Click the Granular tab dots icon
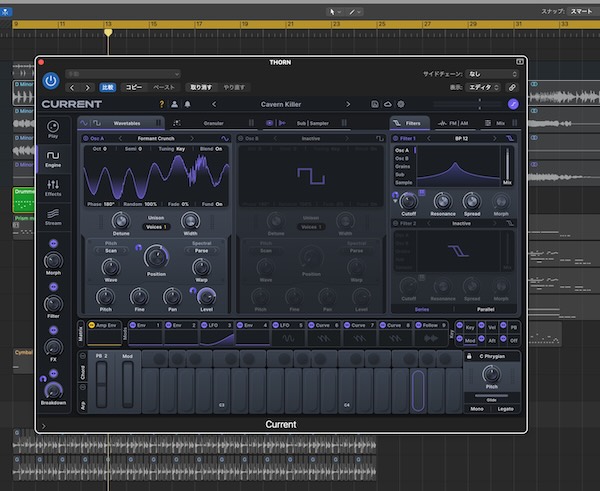 [176, 123]
